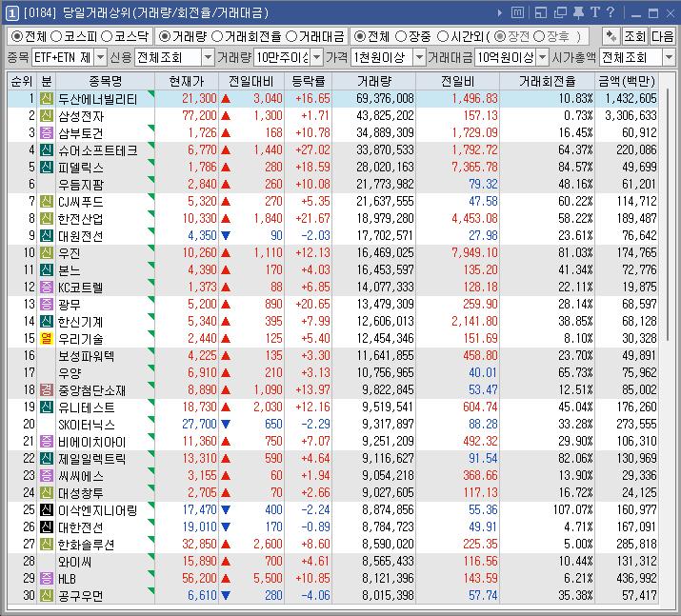Click the red up triangle on 삼성전자 row

[226, 116]
